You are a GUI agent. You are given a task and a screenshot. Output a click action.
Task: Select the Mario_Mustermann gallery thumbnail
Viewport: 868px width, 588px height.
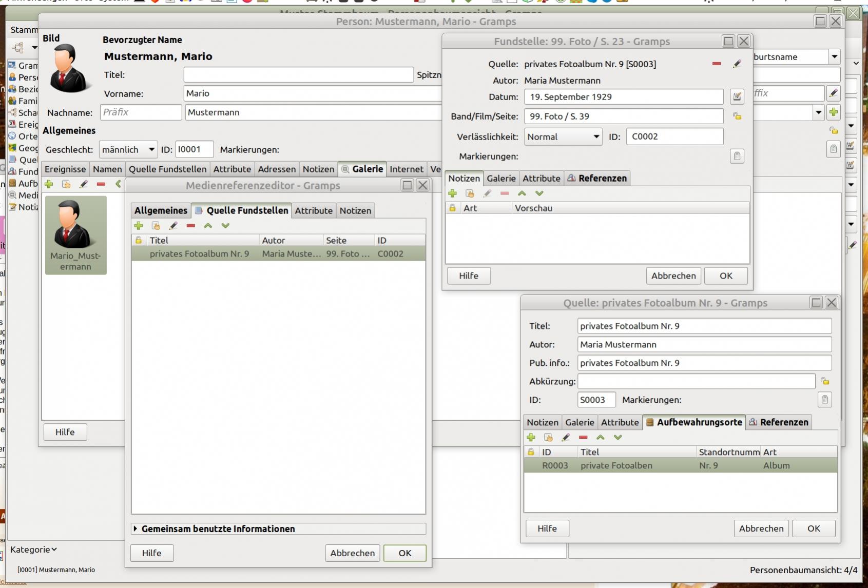coord(76,235)
